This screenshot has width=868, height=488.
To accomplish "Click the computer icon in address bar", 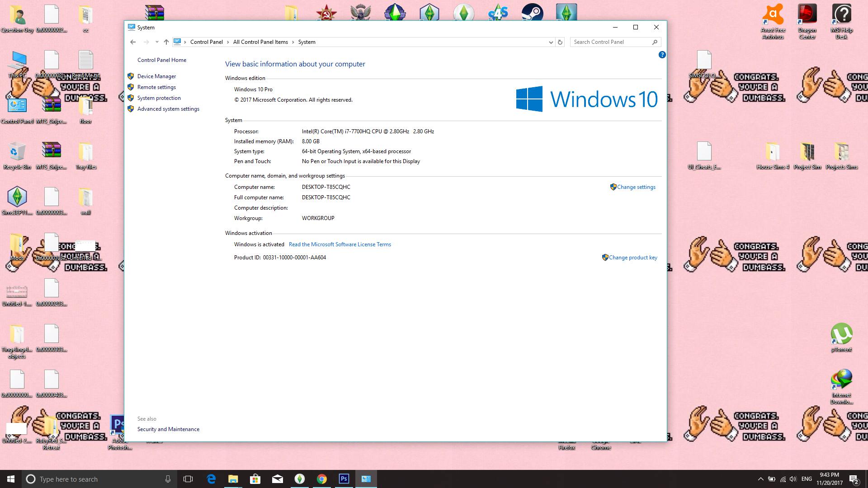I will click(x=177, y=42).
